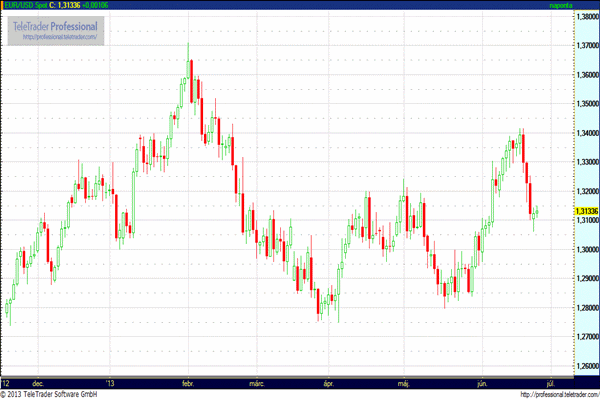Select the 'jún.' date axis marker
This screenshot has width=600, height=400.
pyautogui.click(x=482, y=383)
